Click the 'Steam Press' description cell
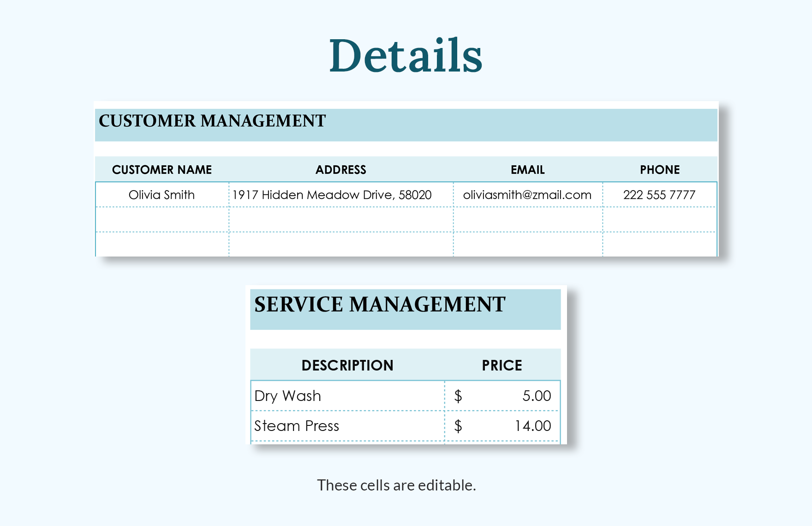Viewport: 812px width, 526px height. click(x=347, y=426)
